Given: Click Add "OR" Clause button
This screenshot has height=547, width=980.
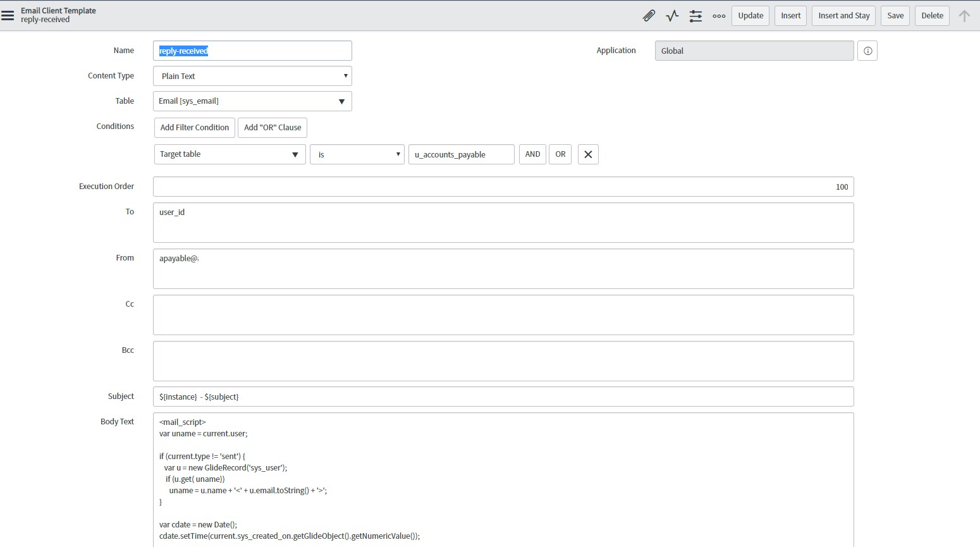Looking at the screenshot, I should [x=273, y=128].
